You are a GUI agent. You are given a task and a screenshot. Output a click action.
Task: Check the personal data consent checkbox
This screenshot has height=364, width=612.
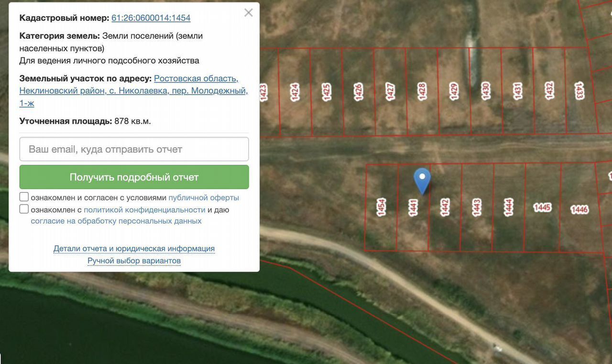[24, 209]
